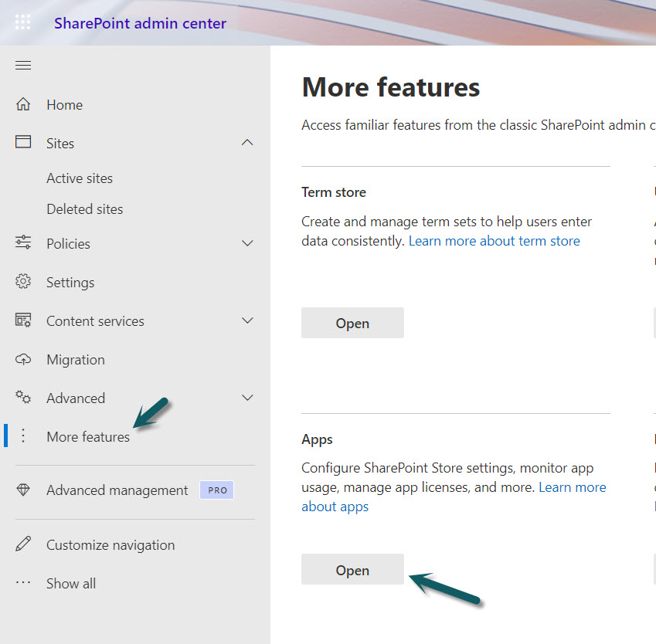This screenshot has height=644, width=656.
Task: Open the app launcher waffle icon
Action: [x=23, y=22]
